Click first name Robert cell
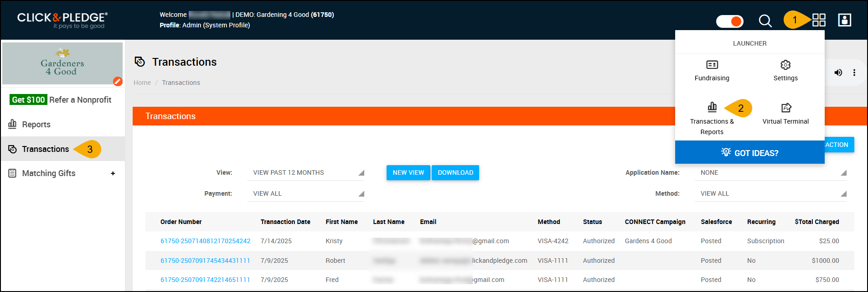Image resolution: width=868 pixels, height=292 pixels. 336,261
